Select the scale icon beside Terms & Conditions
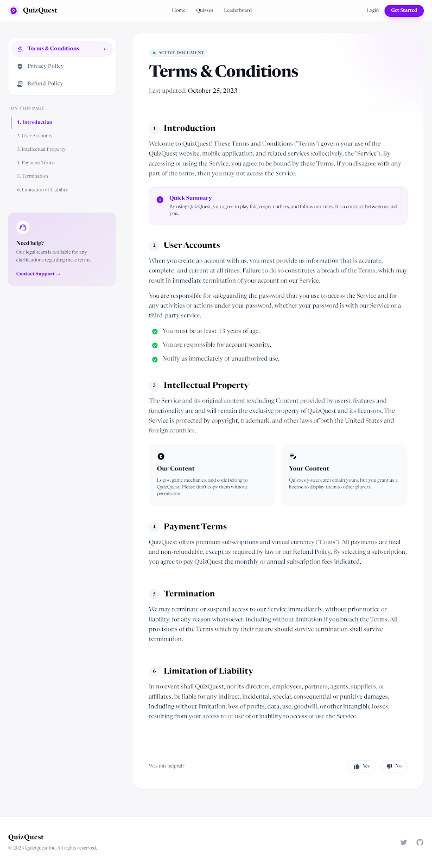The height and width of the screenshot is (868, 432). (20, 48)
